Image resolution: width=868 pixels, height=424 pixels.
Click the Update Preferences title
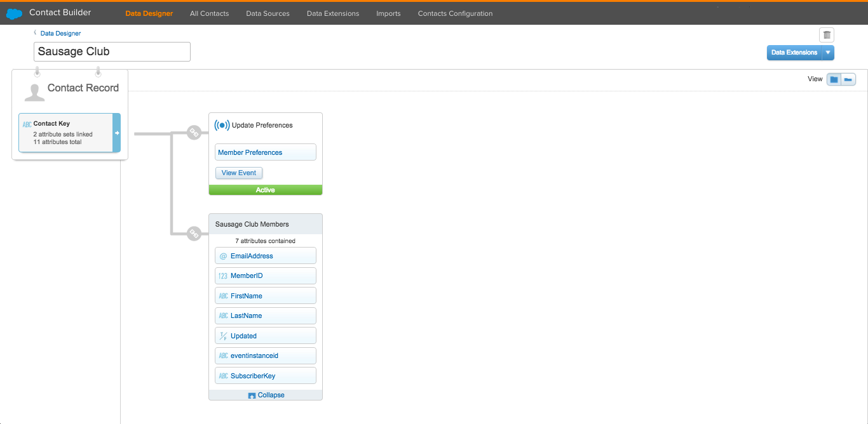tap(262, 125)
